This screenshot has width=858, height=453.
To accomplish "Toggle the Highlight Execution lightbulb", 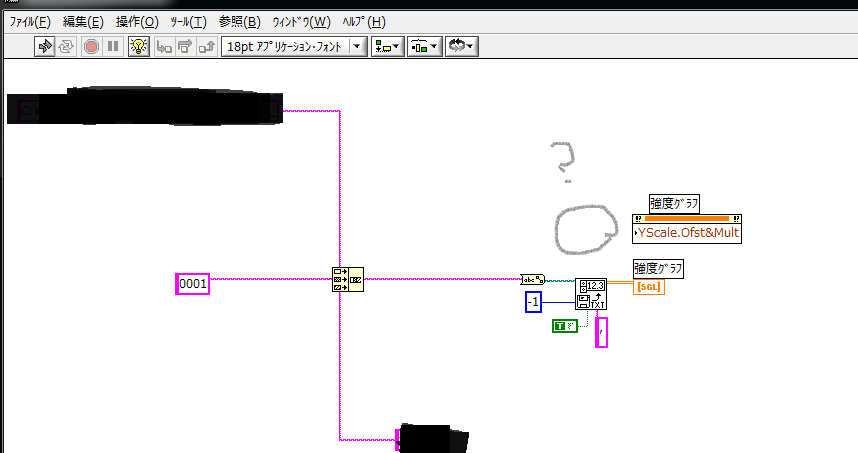I will pyautogui.click(x=139, y=47).
